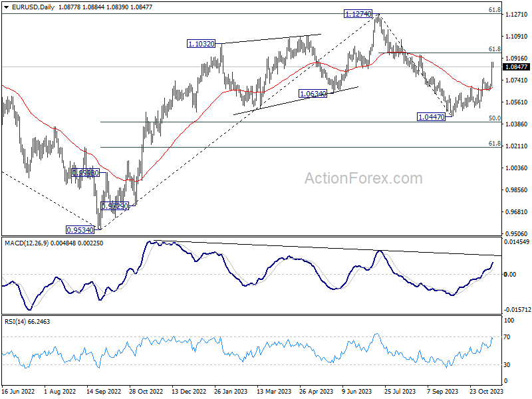Select the 0.95340 low price label
Screen dimensions: 532x399
tap(80, 230)
